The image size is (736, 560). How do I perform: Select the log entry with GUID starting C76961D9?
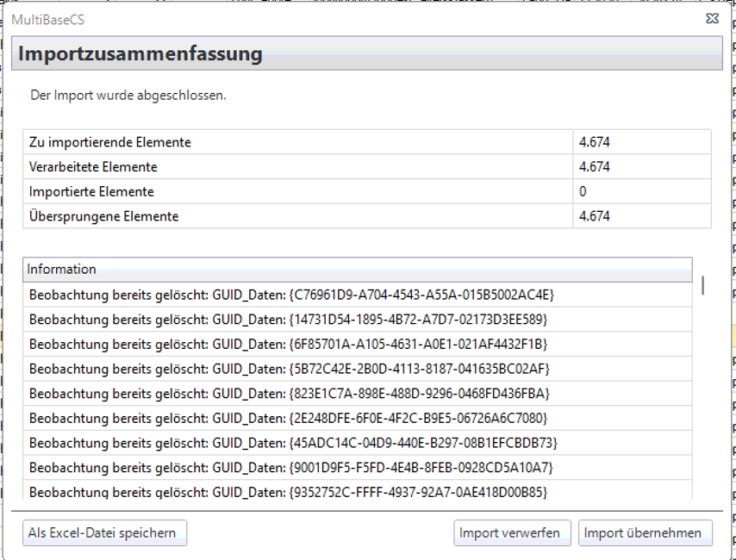click(290, 295)
